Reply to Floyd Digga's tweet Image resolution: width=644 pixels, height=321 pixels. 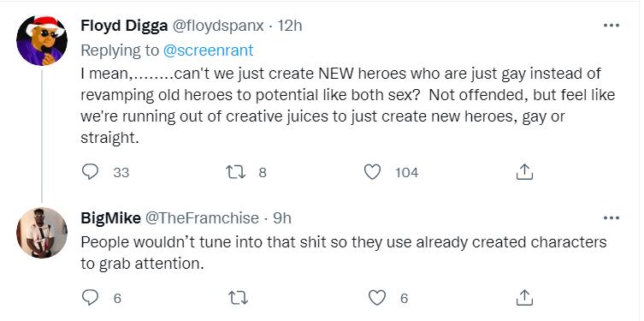(x=90, y=172)
